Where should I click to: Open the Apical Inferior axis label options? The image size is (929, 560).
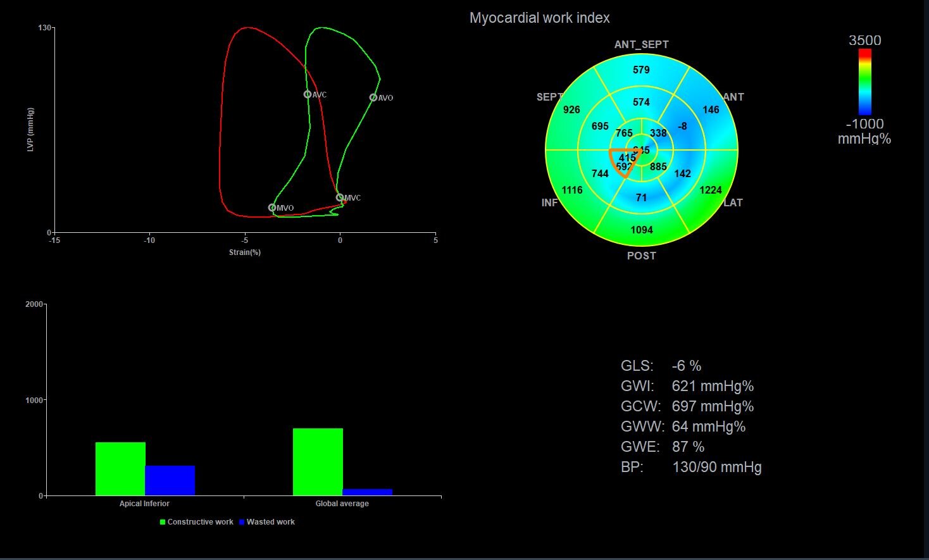[x=145, y=503]
